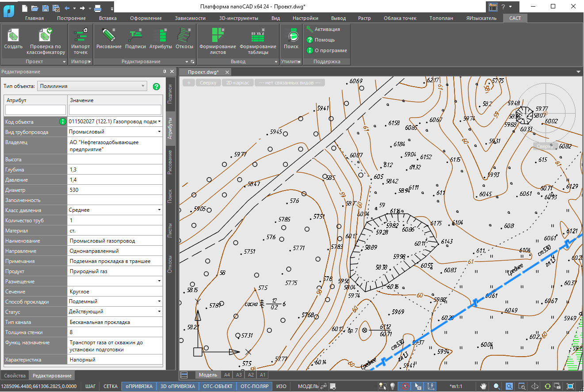Toggle СЕТКА grid display

(x=111, y=386)
